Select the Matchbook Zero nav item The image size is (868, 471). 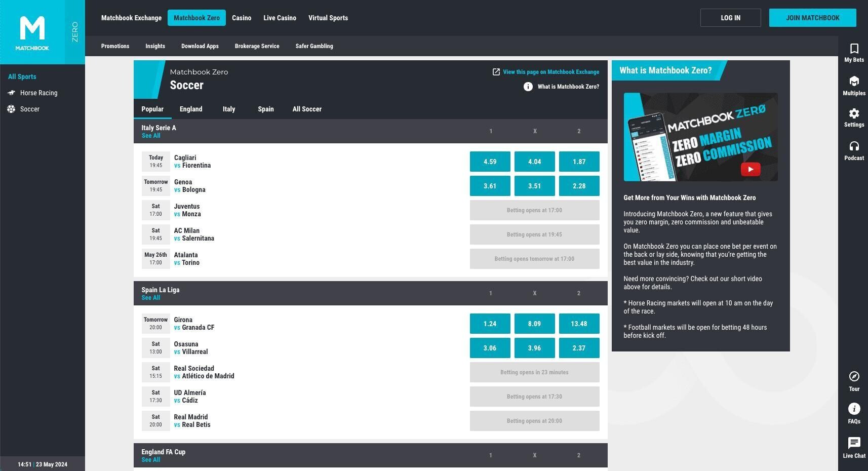pos(197,18)
